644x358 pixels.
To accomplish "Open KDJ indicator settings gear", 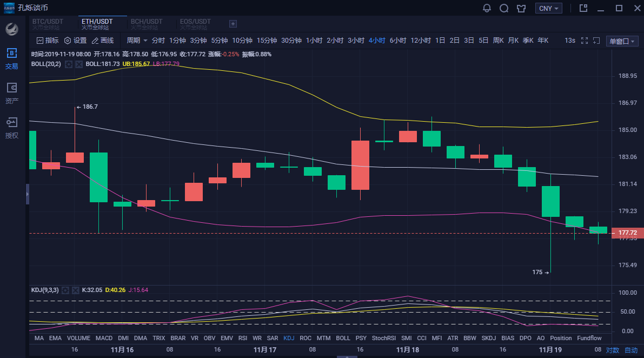I will [65, 290].
